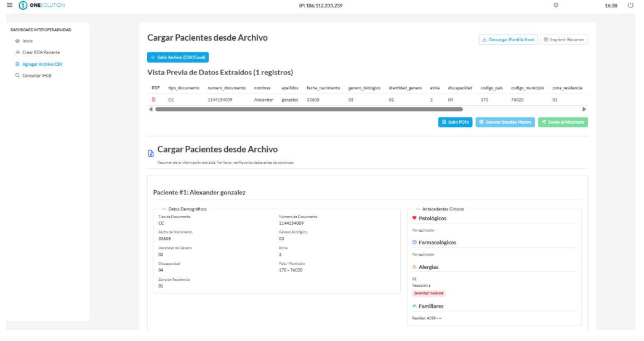The width and height of the screenshot is (644, 341).
Task: Click the identidad_genero column header
Action: click(x=405, y=88)
